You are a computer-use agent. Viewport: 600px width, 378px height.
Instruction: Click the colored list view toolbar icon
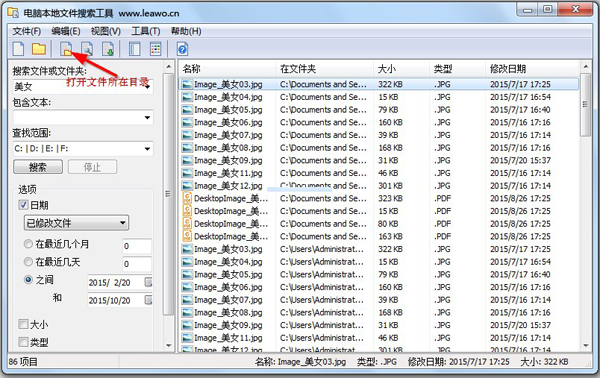pos(155,49)
